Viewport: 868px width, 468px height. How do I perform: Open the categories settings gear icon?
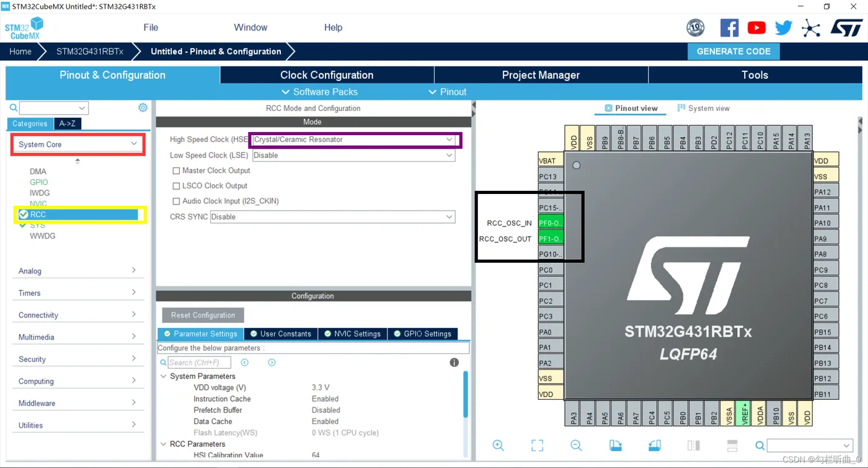tap(143, 108)
